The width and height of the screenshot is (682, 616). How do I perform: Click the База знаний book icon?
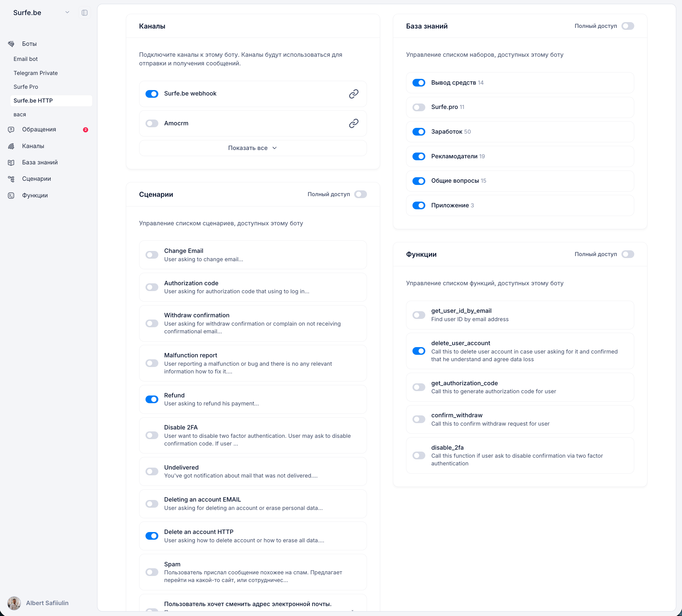(11, 162)
